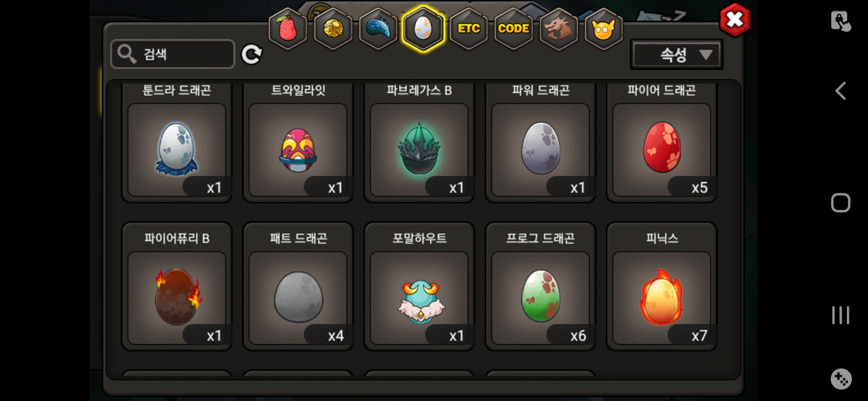Open the yellow horned face category tab
This screenshot has width=868, height=401.
(x=604, y=29)
